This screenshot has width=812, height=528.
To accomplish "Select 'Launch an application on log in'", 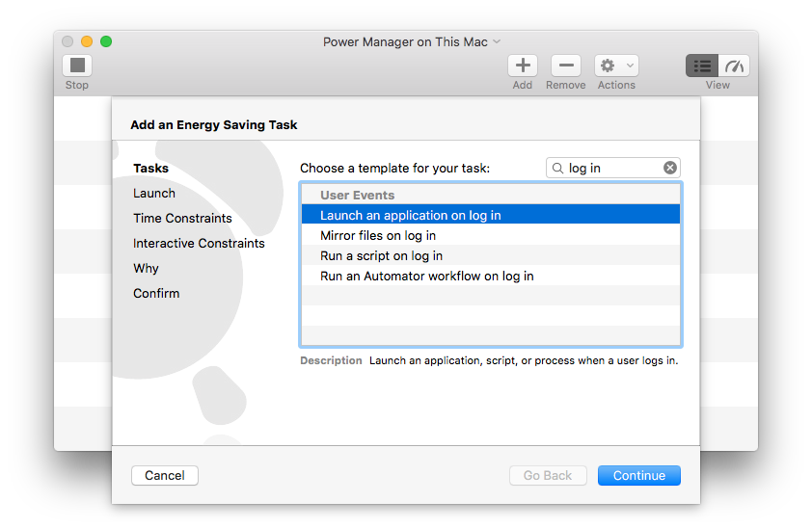I will pyautogui.click(x=491, y=215).
